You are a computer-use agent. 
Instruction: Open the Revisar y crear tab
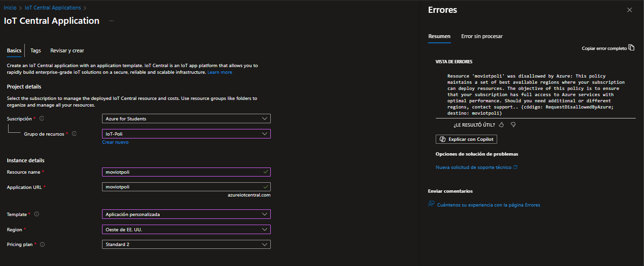(x=67, y=50)
